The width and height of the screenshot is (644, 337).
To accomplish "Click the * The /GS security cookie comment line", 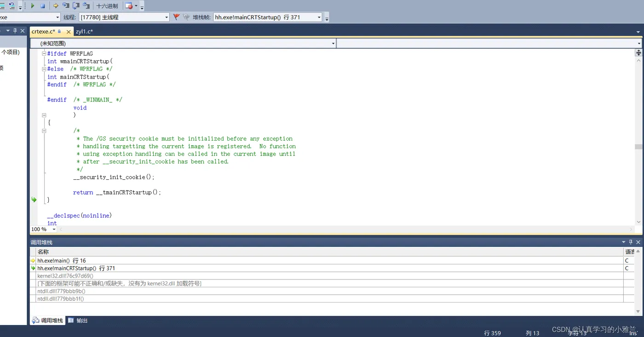I will (x=184, y=138).
